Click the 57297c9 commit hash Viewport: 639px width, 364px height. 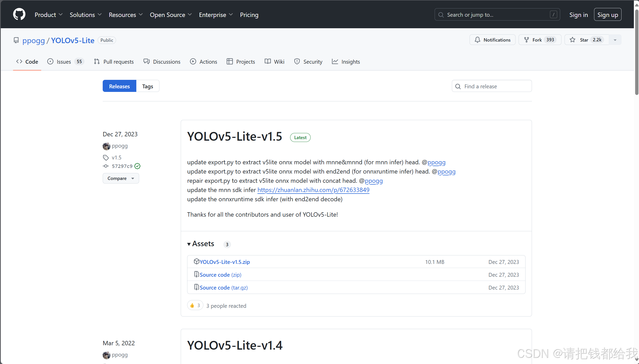tap(122, 166)
